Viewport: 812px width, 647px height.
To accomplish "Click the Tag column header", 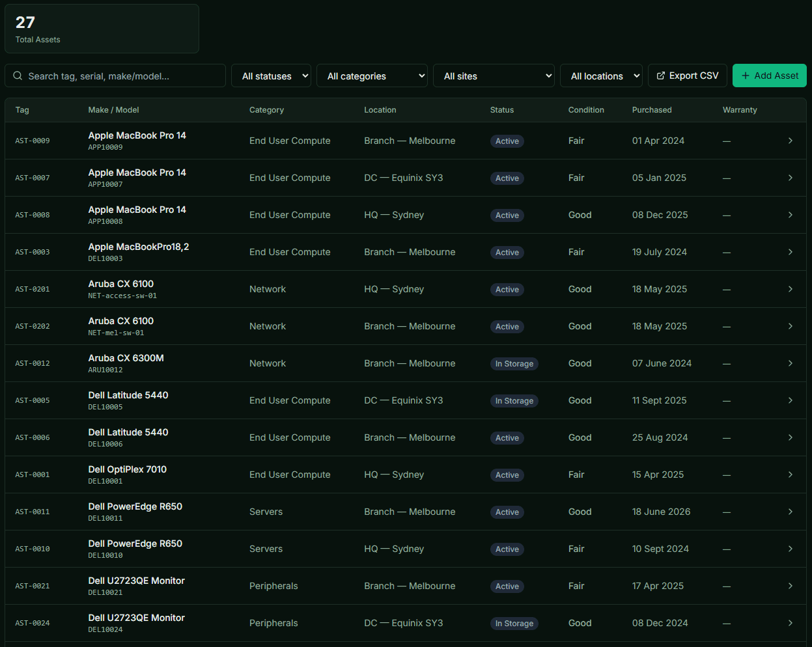I will point(22,110).
